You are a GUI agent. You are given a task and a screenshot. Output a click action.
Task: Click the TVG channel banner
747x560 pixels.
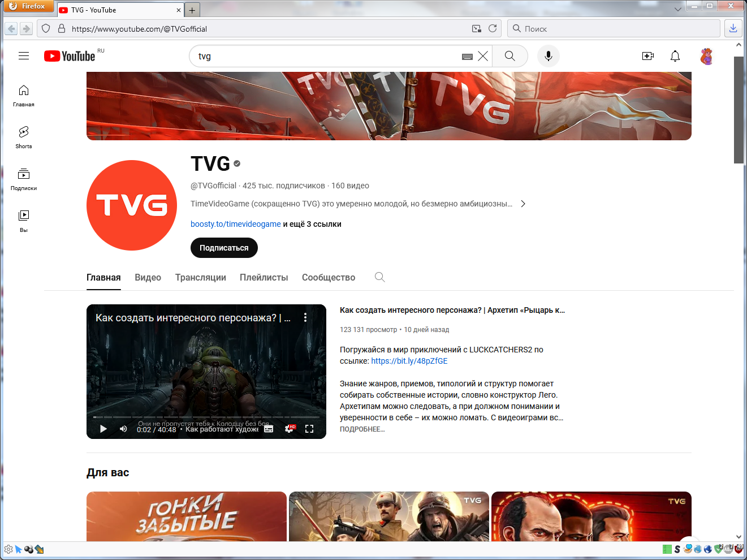tap(389, 106)
